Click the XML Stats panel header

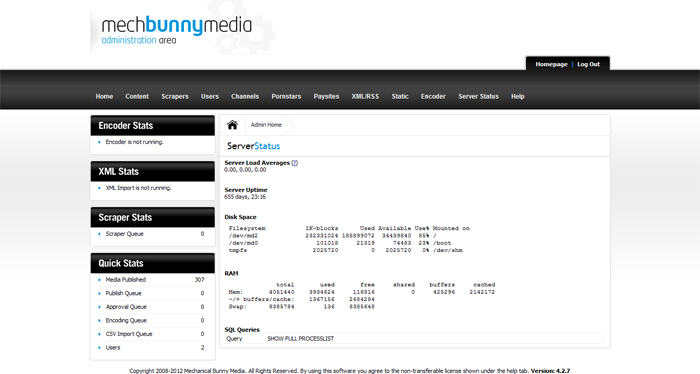153,172
